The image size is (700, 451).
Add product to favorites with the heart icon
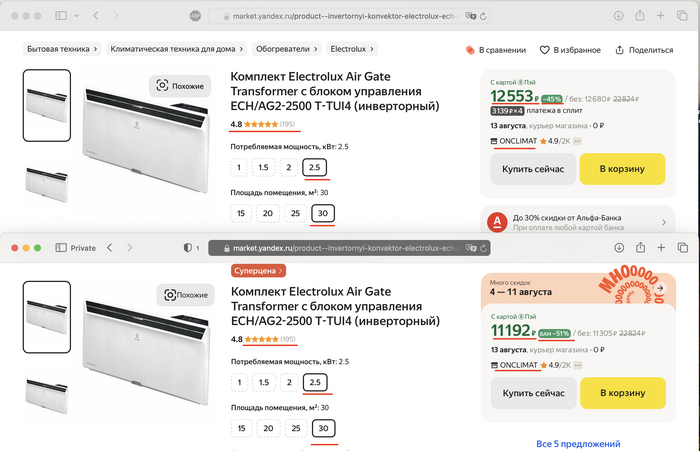point(545,50)
